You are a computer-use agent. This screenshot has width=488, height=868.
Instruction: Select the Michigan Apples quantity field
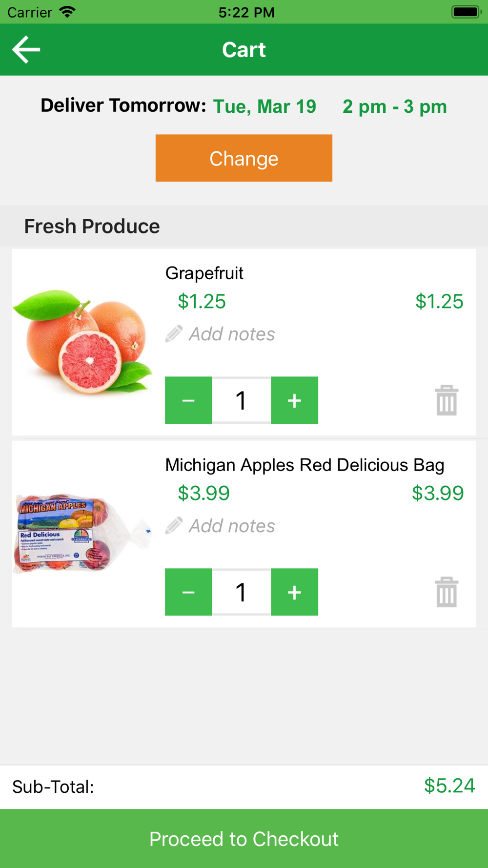(242, 592)
